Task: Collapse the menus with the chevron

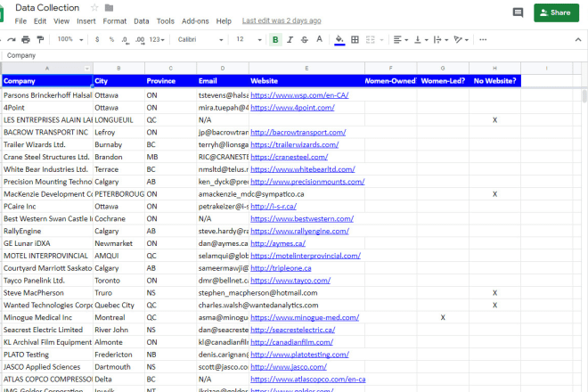Action: click(578, 39)
